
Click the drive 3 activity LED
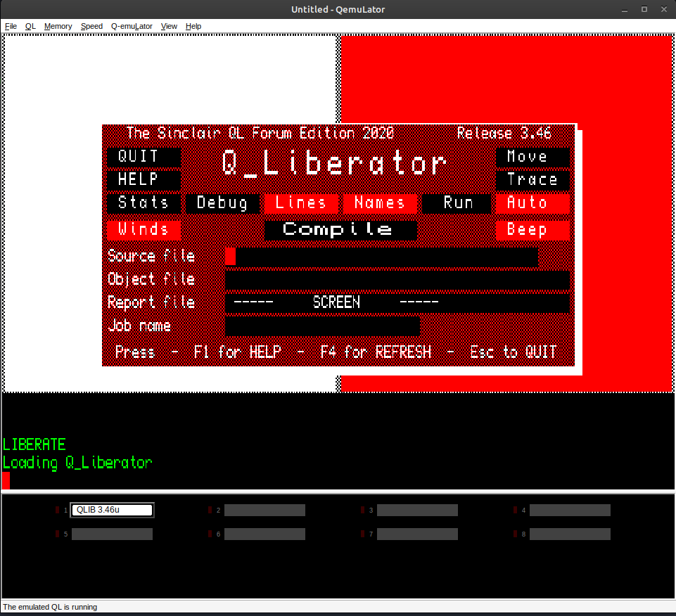coord(362,510)
